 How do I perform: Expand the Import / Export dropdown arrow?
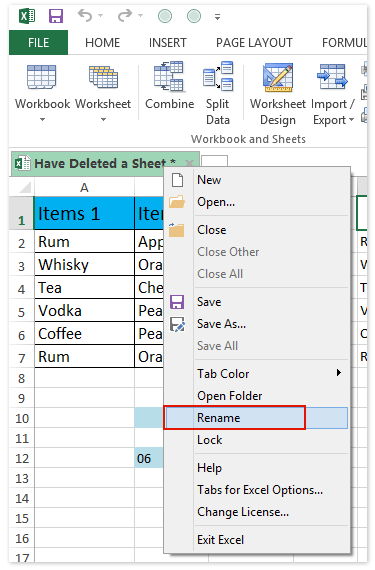[351, 120]
